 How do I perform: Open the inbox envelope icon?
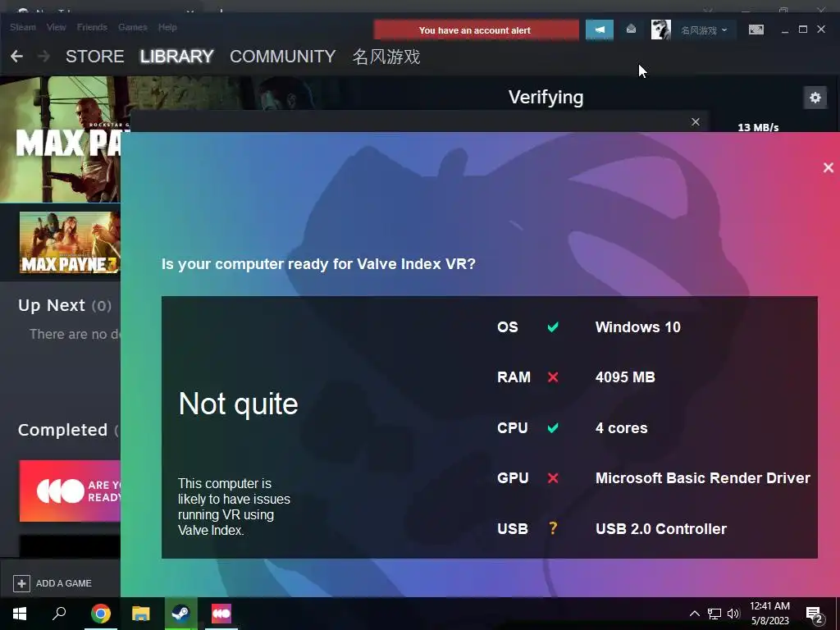click(631, 30)
